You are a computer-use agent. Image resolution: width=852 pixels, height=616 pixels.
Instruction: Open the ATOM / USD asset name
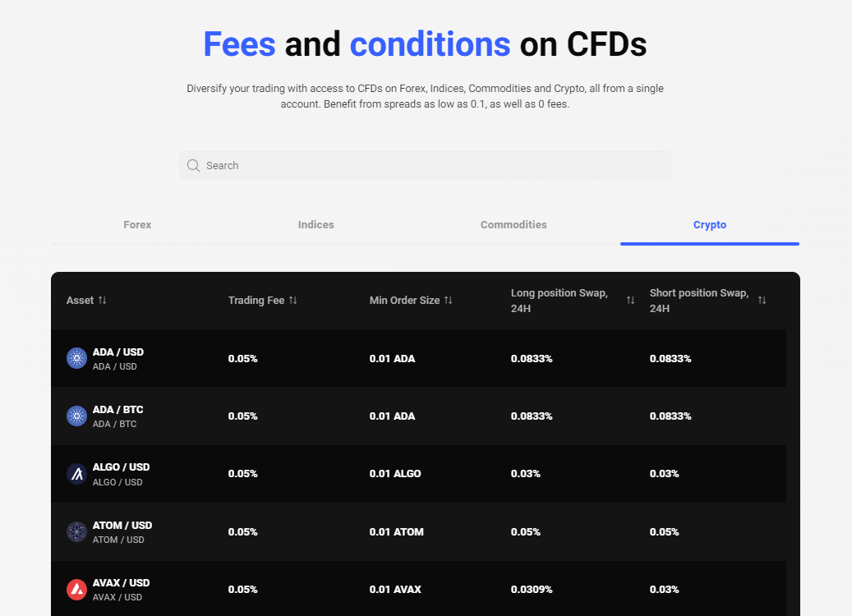click(122, 525)
